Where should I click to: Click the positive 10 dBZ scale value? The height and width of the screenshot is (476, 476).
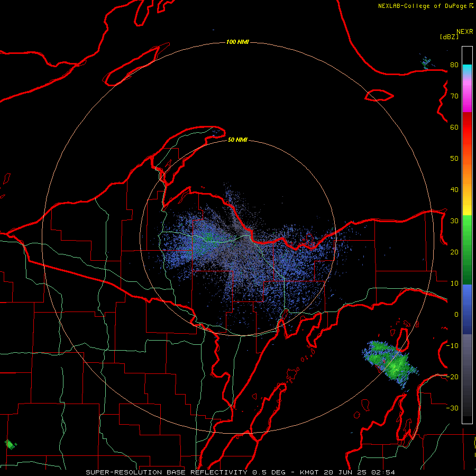454,283
